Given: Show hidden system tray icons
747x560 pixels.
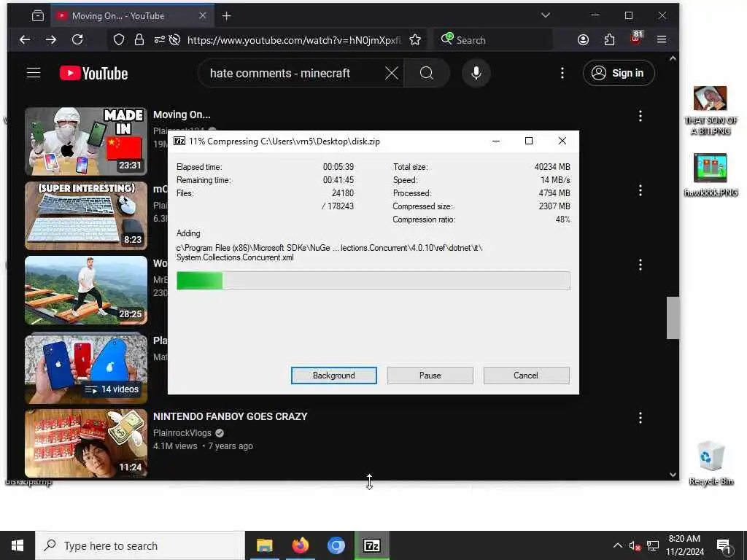Looking at the screenshot, I should click(x=617, y=545).
